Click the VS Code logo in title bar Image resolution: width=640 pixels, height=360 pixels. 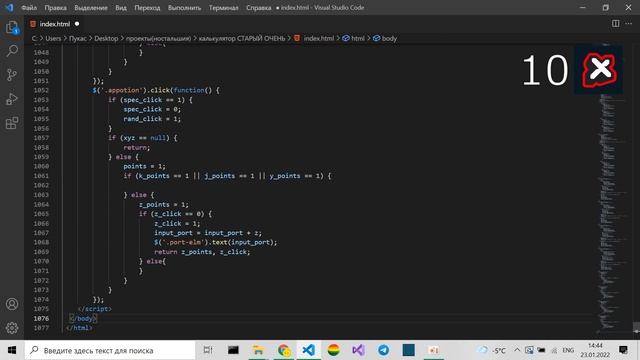pyautogui.click(x=9, y=7)
